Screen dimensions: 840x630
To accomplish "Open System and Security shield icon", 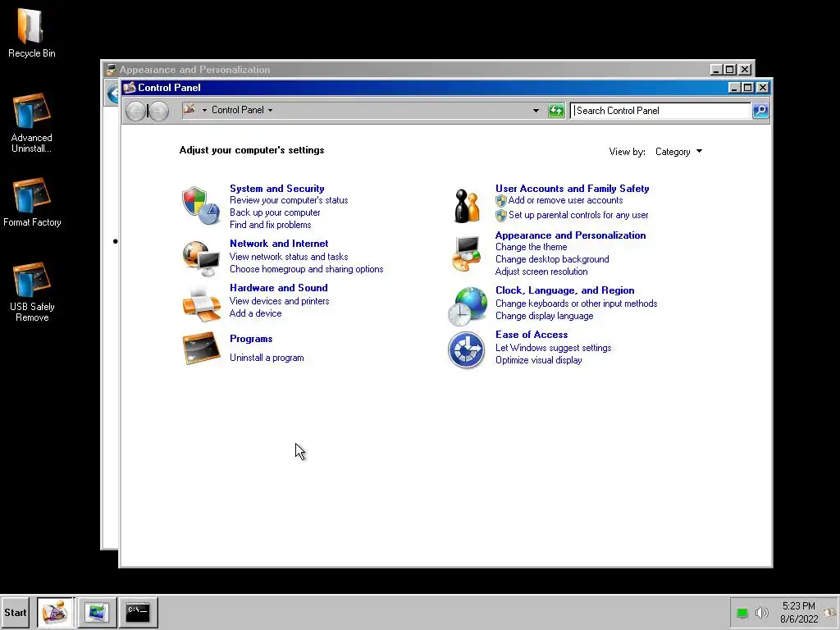I will [x=200, y=206].
